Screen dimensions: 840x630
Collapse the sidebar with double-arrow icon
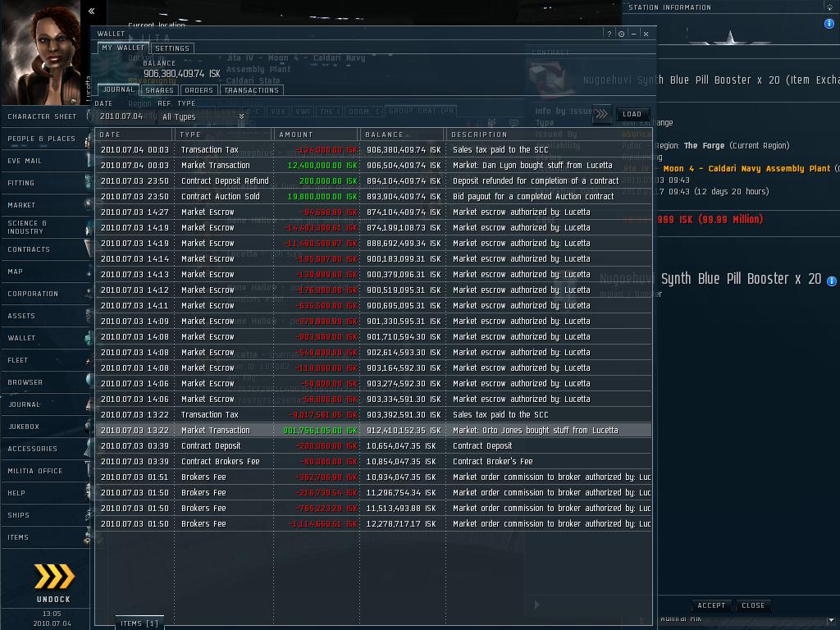(92, 11)
